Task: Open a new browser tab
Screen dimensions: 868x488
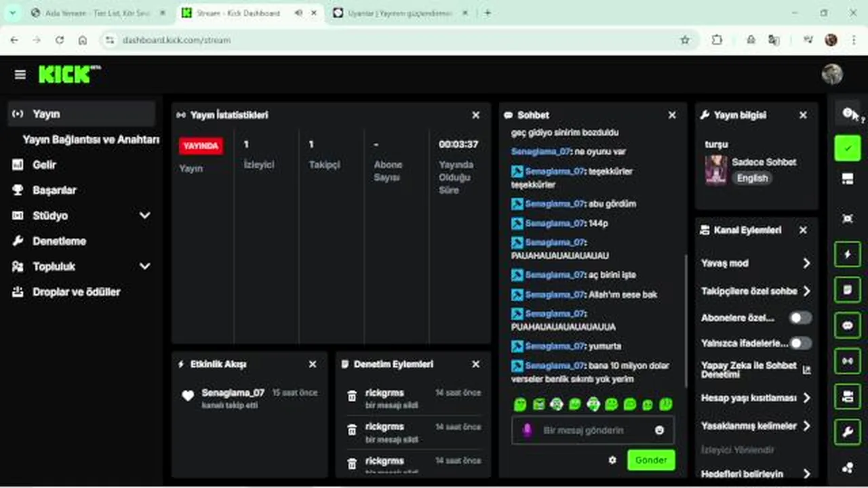Action: (488, 13)
